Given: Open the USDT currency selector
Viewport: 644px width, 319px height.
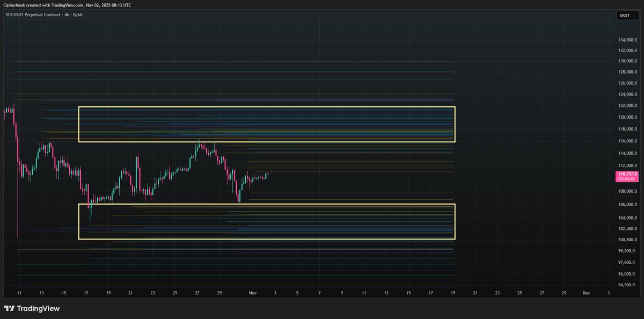Looking at the screenshot, I should tap(627, 16).
